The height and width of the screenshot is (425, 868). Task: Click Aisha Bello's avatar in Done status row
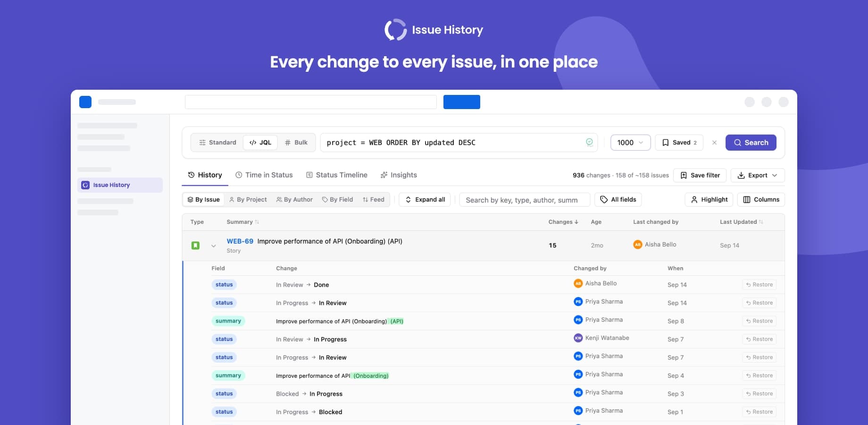click(578, 283)
